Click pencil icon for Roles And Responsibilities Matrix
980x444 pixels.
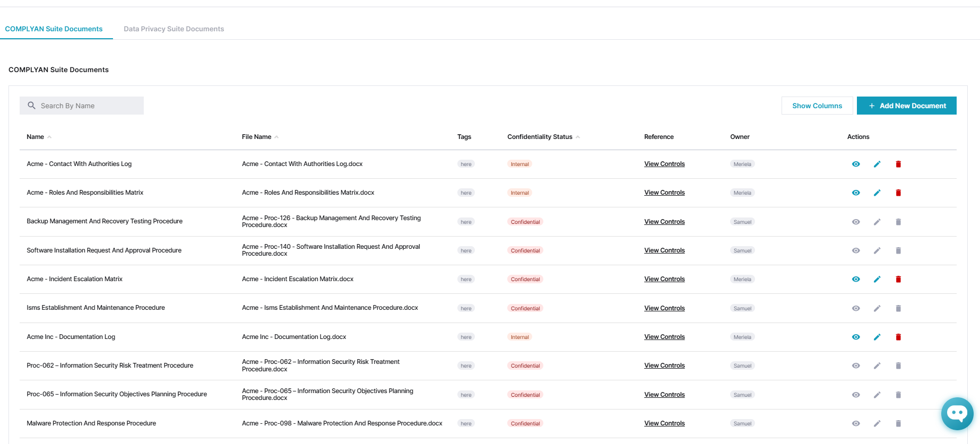click(877, 193)
